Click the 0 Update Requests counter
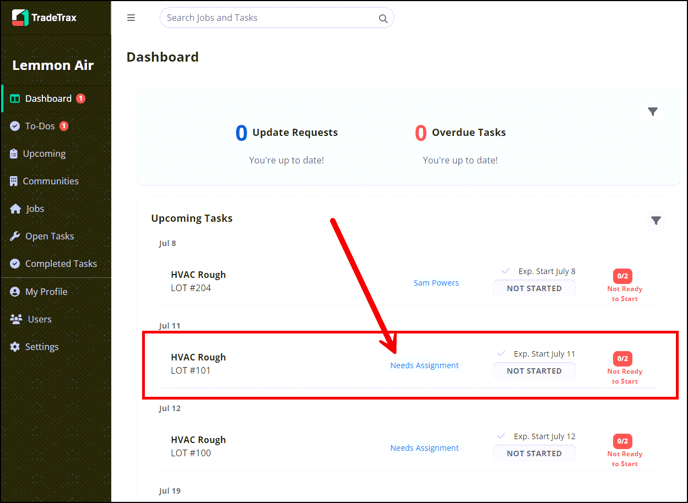 tap(287, 133)
